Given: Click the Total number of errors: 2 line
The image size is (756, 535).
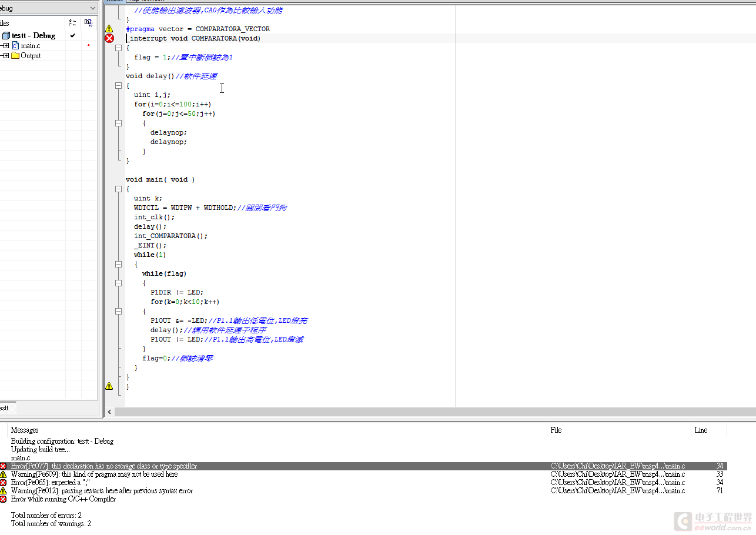Looking at the screenshot, I should pos(46,515).
